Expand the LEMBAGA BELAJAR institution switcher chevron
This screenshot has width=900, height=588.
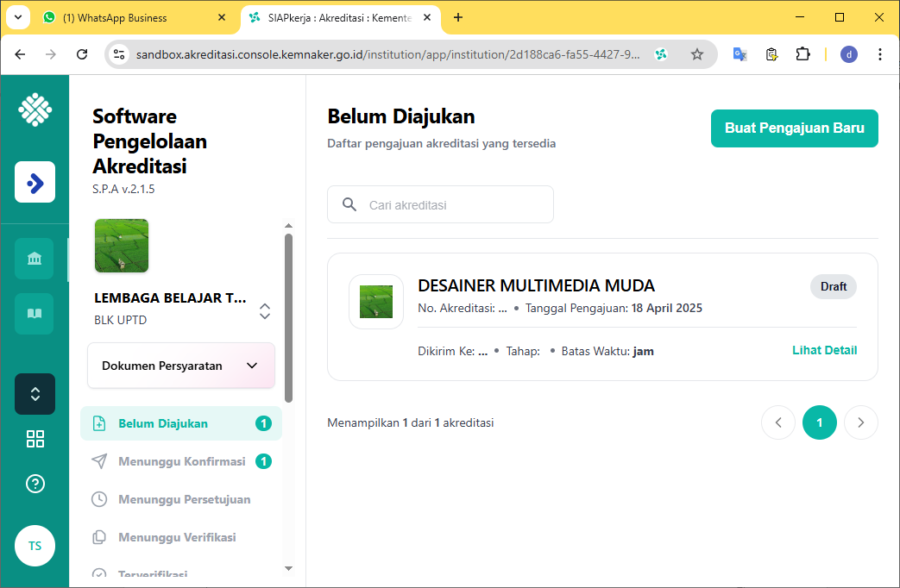point(265,311)
